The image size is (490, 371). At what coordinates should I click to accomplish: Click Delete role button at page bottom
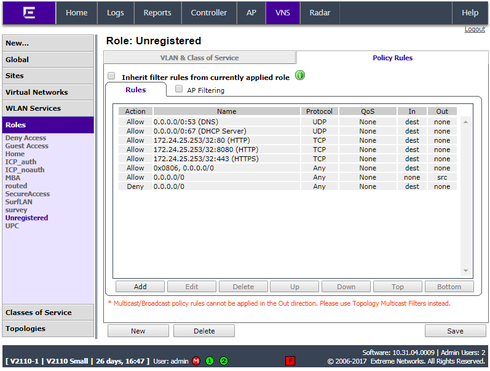pyautogui.click(x=204, y=331)
